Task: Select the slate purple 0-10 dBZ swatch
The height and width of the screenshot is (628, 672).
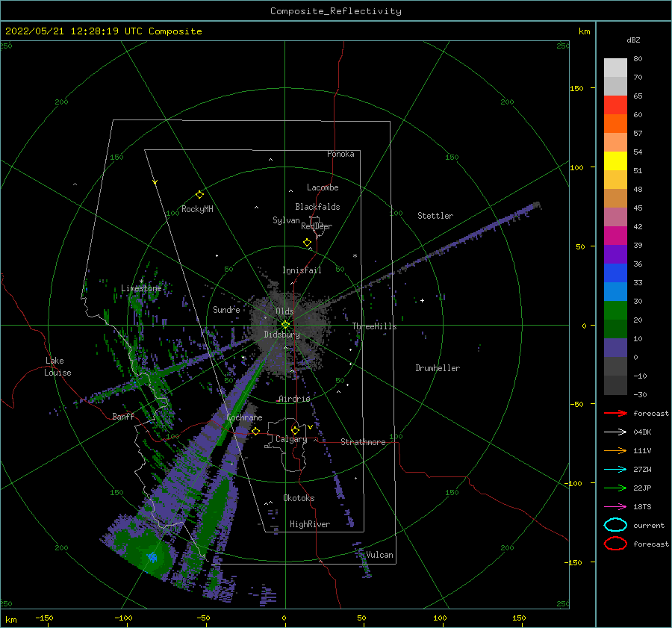Action: point(615,348)
